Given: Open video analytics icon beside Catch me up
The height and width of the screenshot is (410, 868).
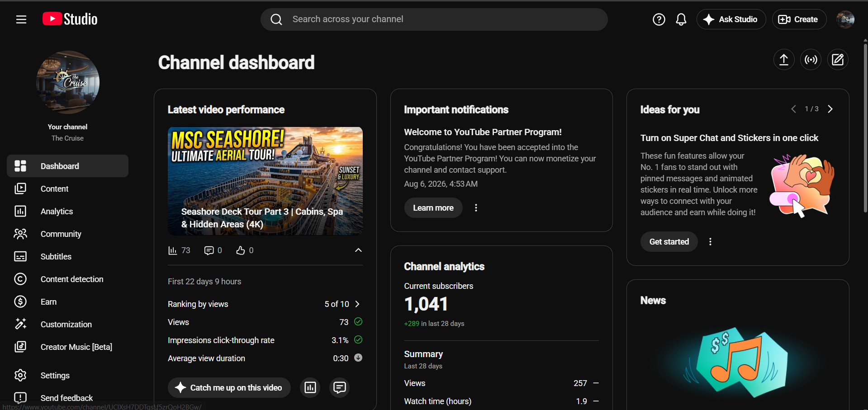Looking at the screenshot, I should coord(310,387).
